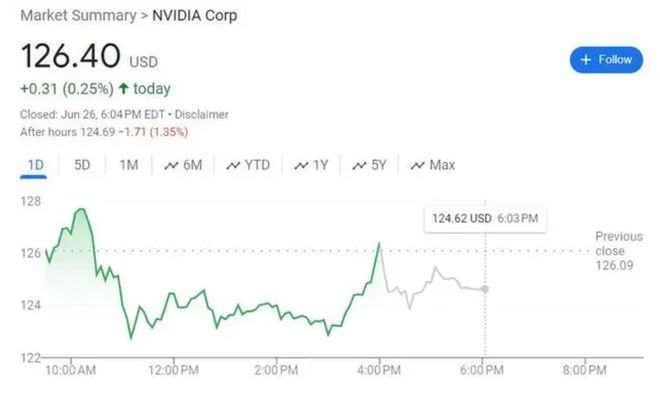The height and width of the screenshot is (410, 660).
Task: Click the trend icon beside Max
Action: (x=417, y=165)
